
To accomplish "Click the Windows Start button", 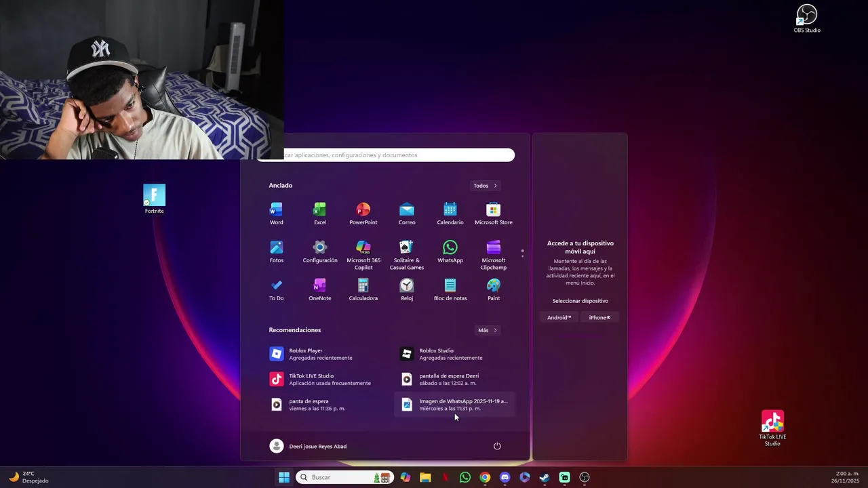I will click(284, 477).
